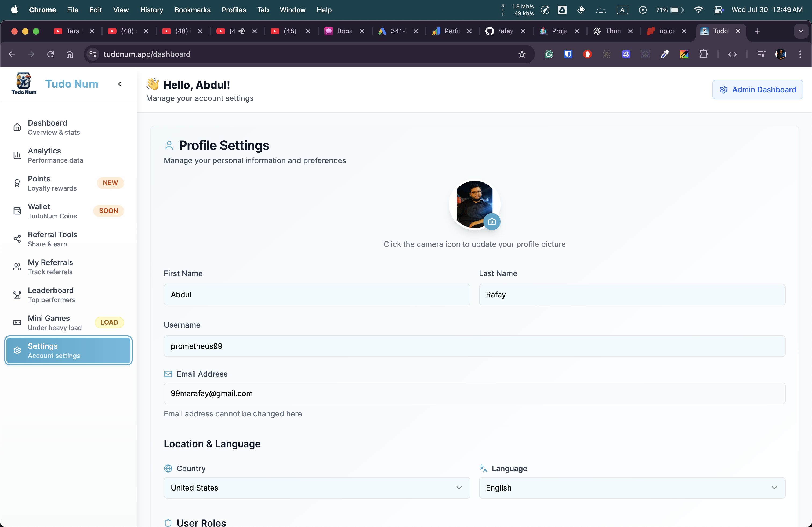Click the camera icon on profile picture

(492, 222)
